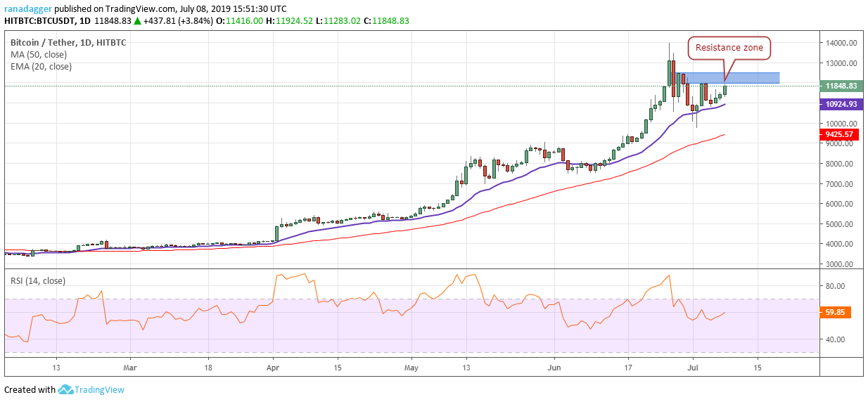Image resolution: width=868 pixels, height=402 pixels.
Task: Click the red 9425.57 MA price tag
Action: click(x=838, y=134)
